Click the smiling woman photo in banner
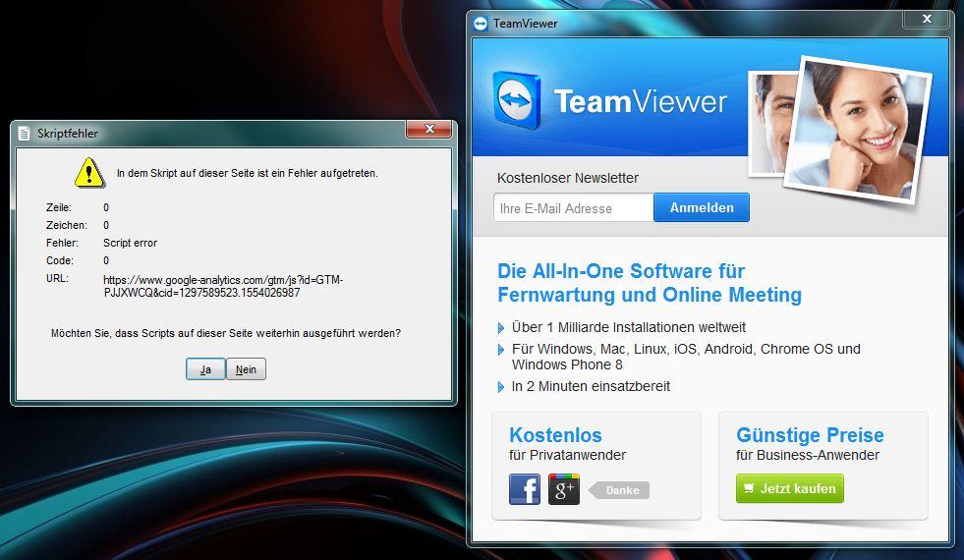 [858, 131]
